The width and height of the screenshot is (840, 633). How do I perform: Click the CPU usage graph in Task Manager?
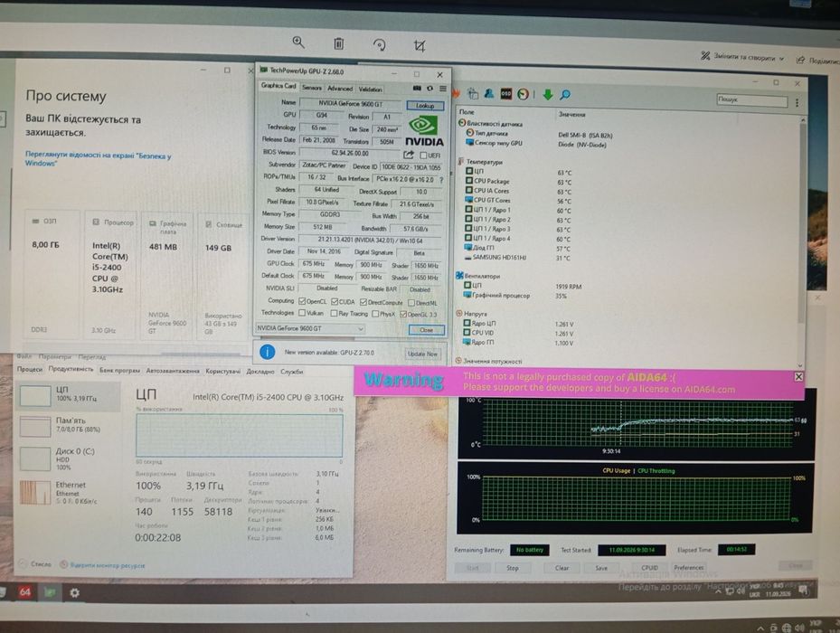(240, 435)
